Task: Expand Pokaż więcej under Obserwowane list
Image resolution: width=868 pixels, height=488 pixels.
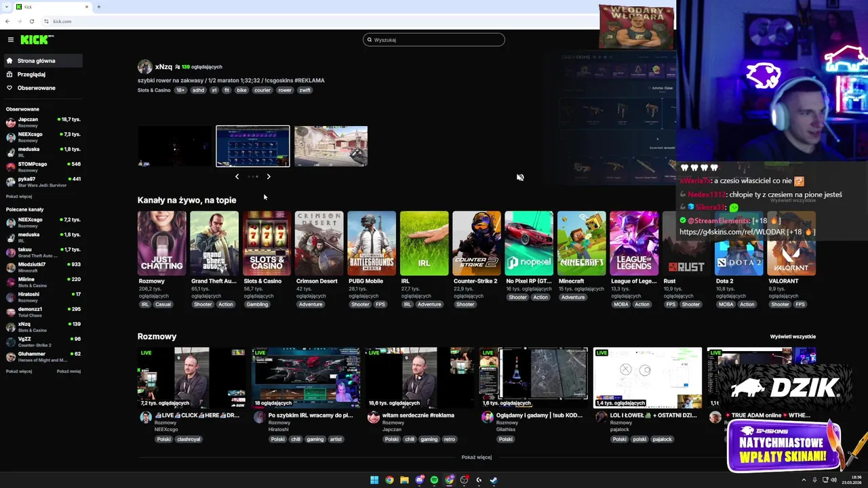Action: 19,197
